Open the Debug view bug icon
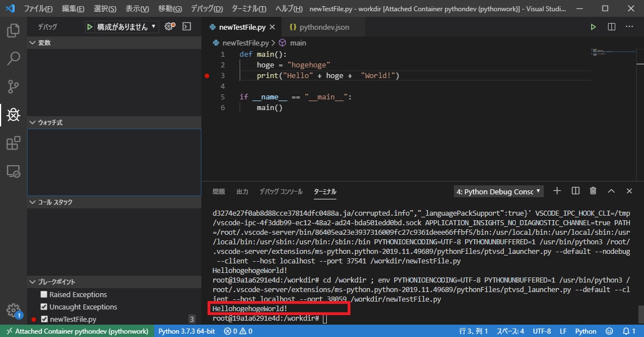This screenshot has width=644, height=337. [x=13, y=115]
